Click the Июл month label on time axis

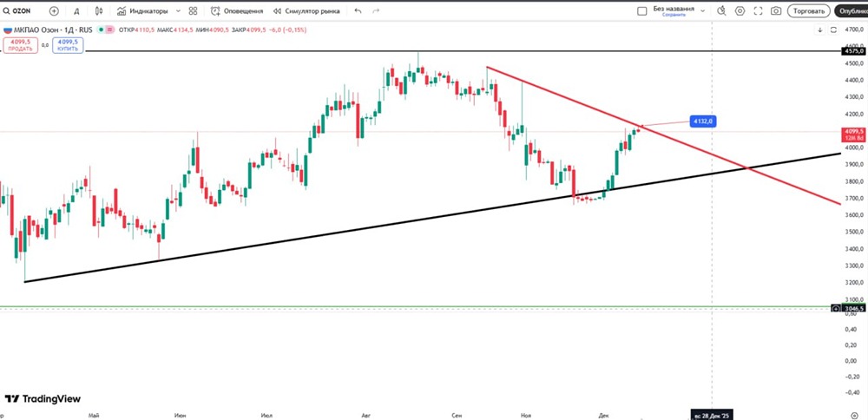pyautogui.click(x=266, y=415)
